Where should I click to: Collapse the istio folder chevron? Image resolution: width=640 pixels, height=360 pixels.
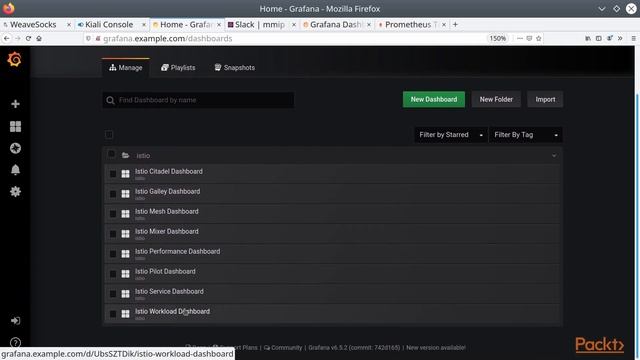pyautogui.click(x=554, y=156)
